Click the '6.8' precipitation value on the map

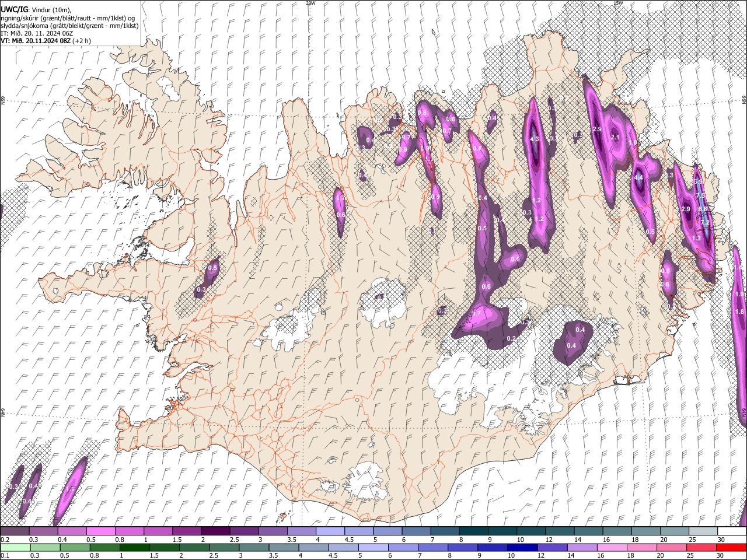pyautogui.click(x=703, y=209)
